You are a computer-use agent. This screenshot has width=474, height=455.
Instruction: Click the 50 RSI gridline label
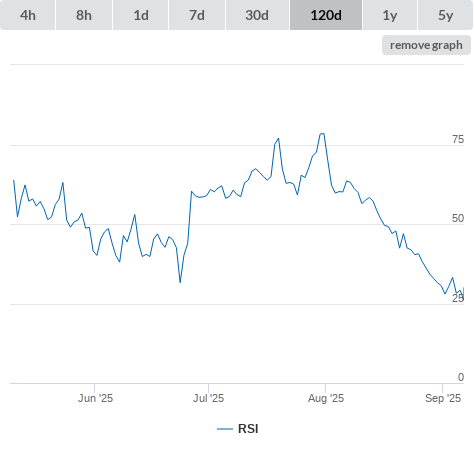click(458, 218)
